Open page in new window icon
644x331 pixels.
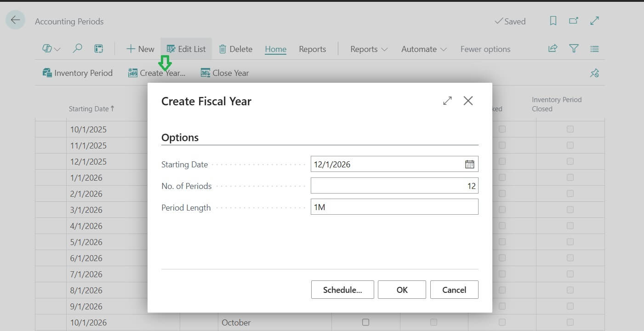[x=574, y=21]
